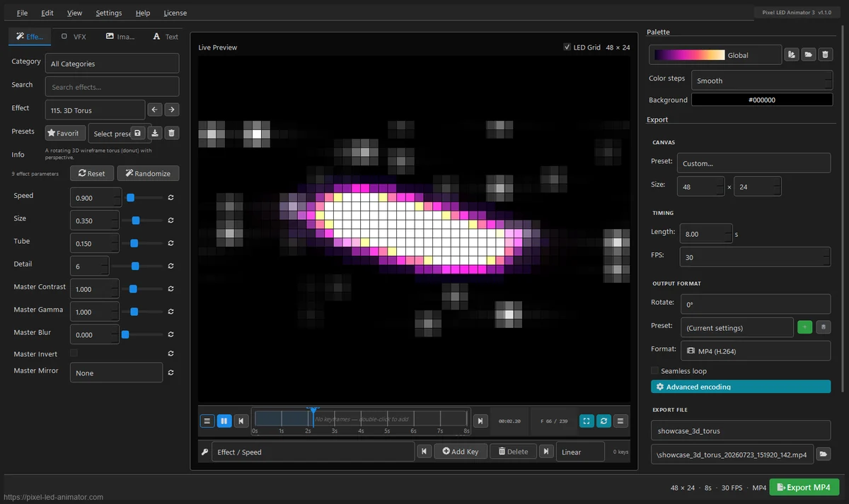Toggle the LED Grid checkbox

[567, 47]
